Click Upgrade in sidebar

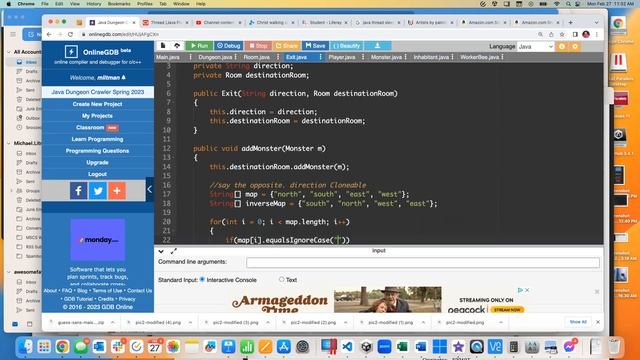[x=98, y=162]
